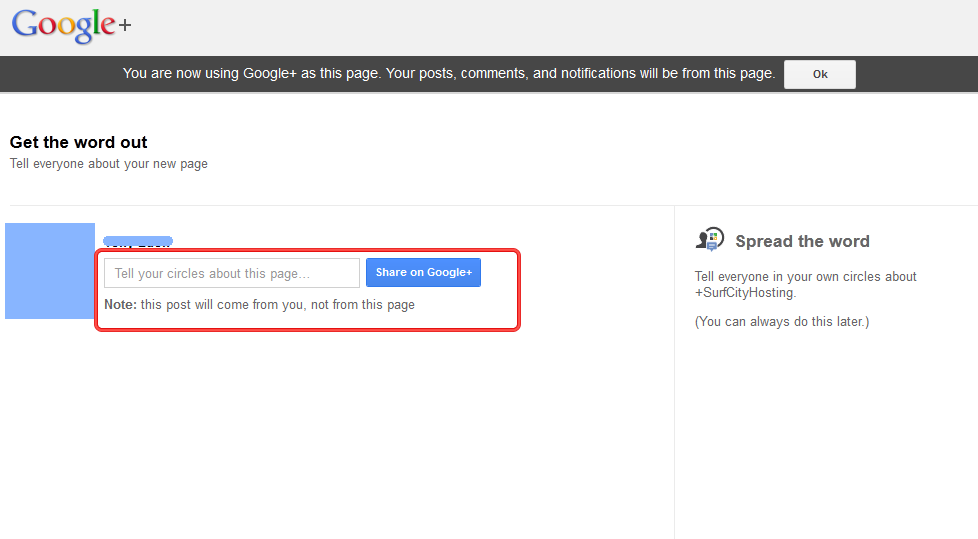Dismiss the notification with the Ok button

(819, 74)
